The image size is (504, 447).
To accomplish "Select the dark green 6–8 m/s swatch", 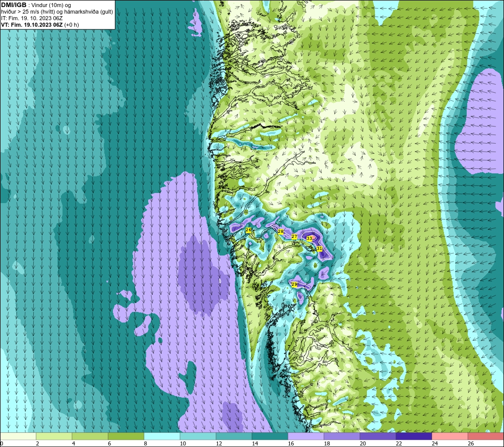I will click(x=126, y=436).
